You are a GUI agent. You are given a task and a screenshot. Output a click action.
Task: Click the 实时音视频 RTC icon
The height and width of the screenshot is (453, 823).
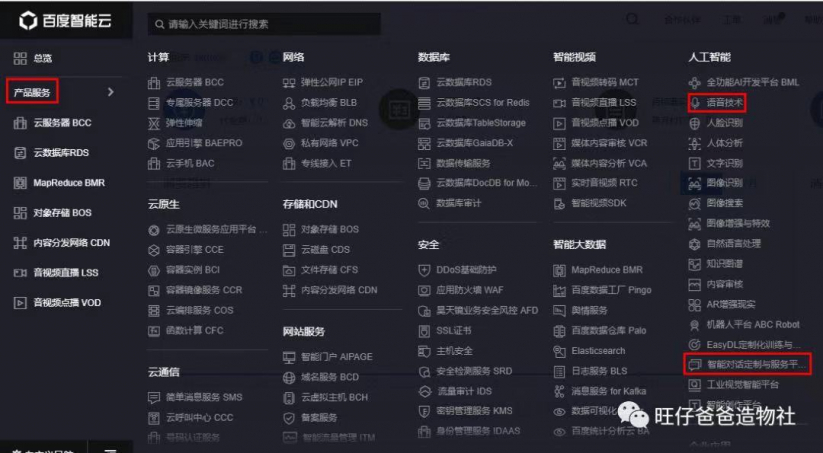(x=559, y=184)
